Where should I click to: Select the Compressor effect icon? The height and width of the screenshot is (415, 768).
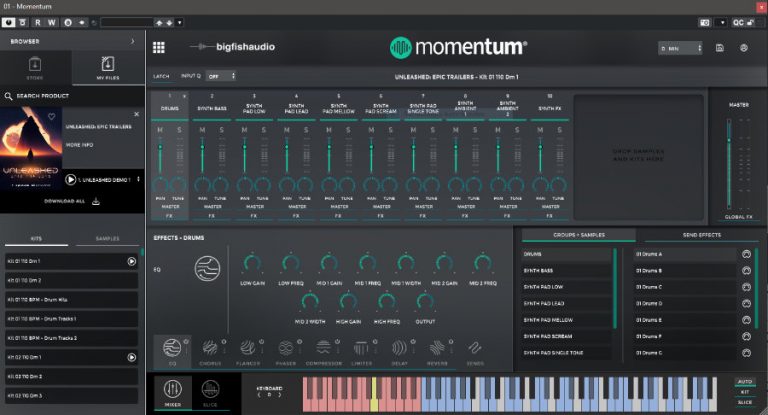(323, 349)
